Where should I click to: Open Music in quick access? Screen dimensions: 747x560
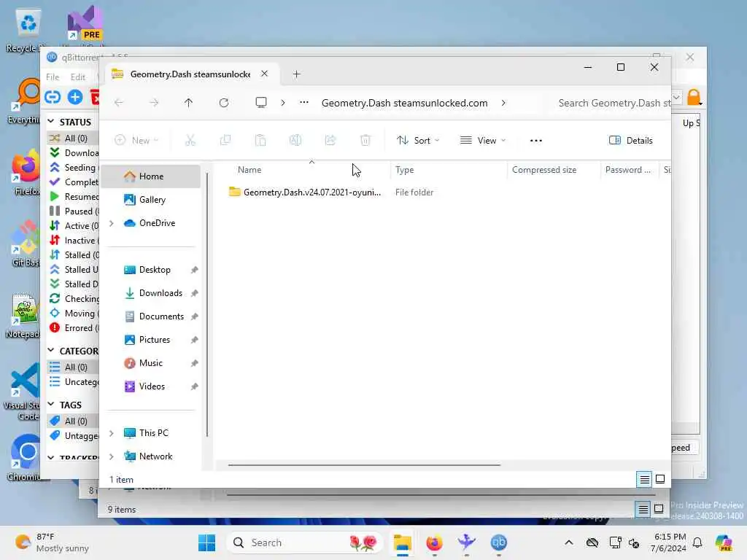[152, 363]
